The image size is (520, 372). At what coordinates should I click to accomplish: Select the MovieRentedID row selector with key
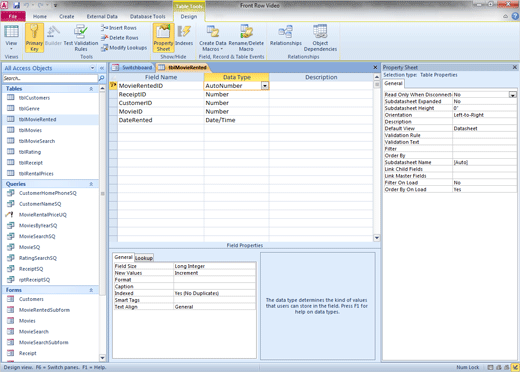tap(113, 86)
